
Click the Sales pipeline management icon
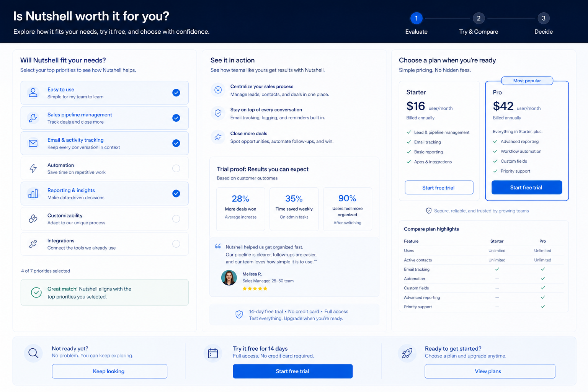(33, 118)
